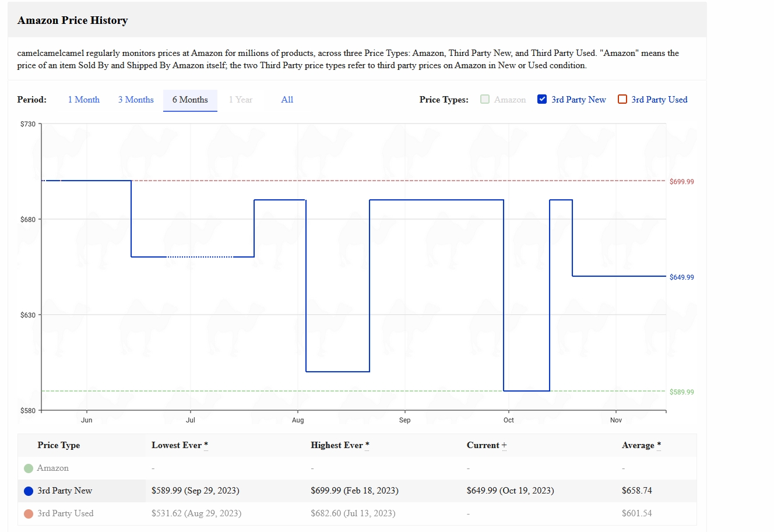
Task: Click the $589.99 (Sep 29, 2023) cell
Action: point(195,491)
